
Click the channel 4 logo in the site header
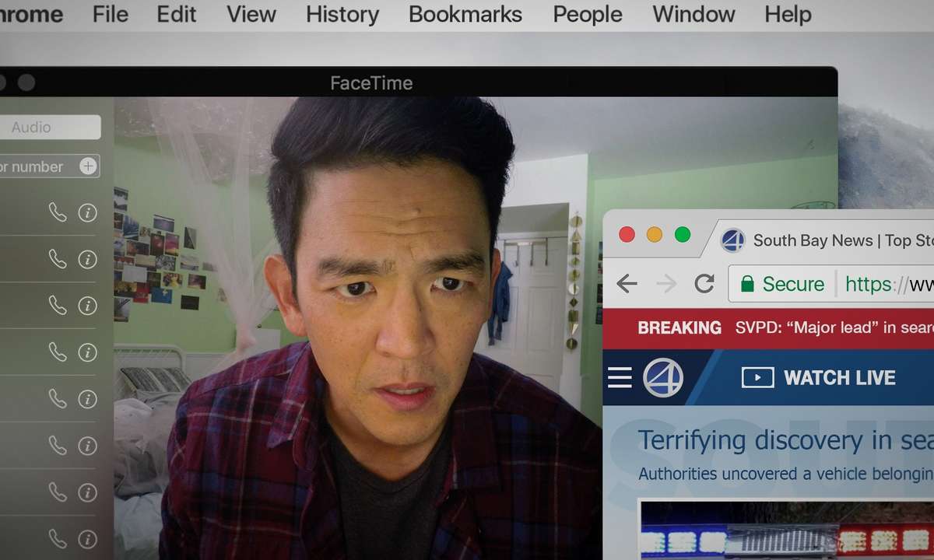pos(663,378)
